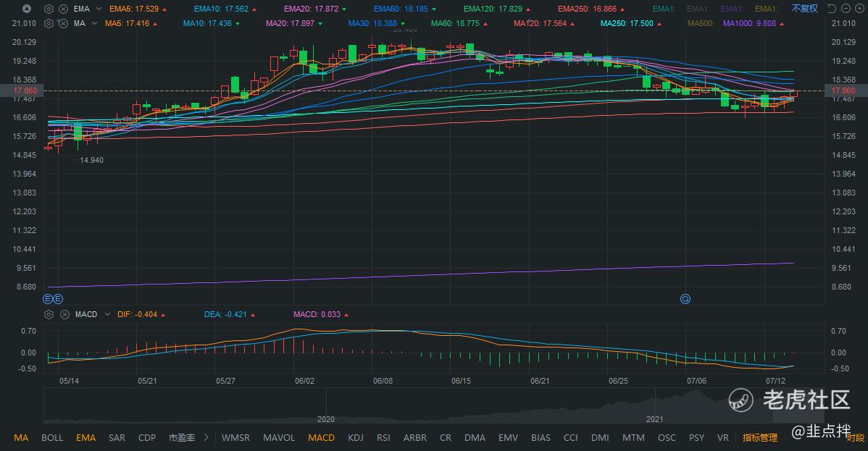
Task: Click the second E event marker icon
Action: point(57,299)
